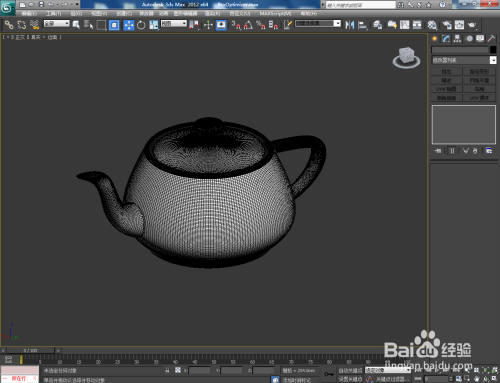This screenshot has height=383, width=500.
Task: Open the 真实 shading viewport label menu
Action: click(x=36, y=37)
